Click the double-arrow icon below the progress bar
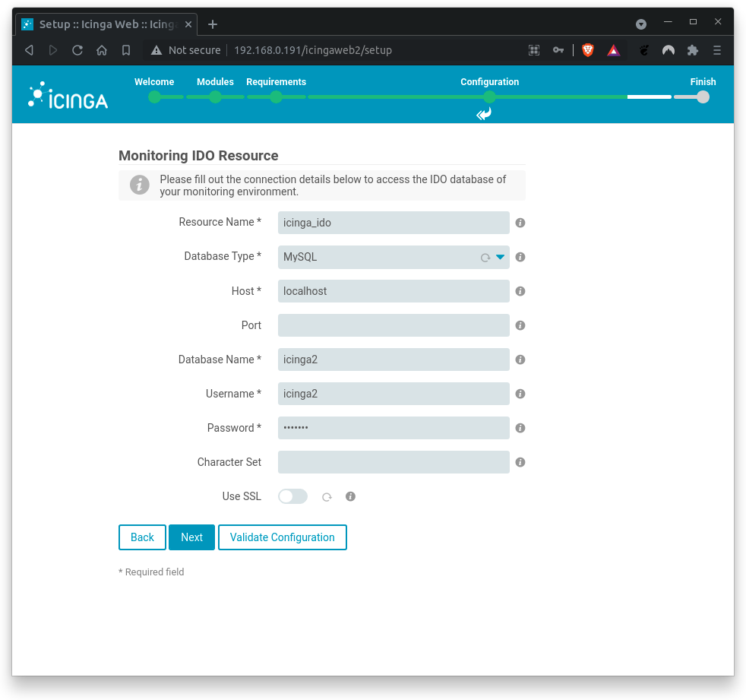 click(x=483, y=114)
